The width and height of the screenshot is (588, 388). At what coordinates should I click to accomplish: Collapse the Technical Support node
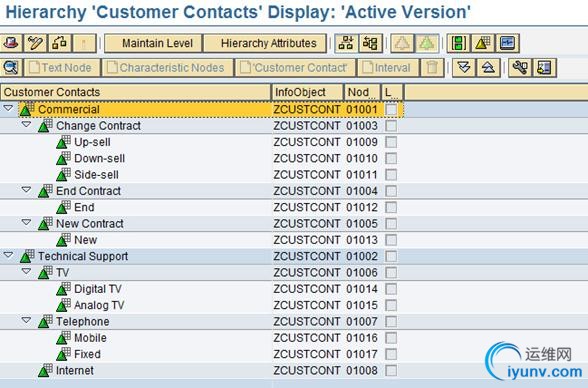[8, 255]
